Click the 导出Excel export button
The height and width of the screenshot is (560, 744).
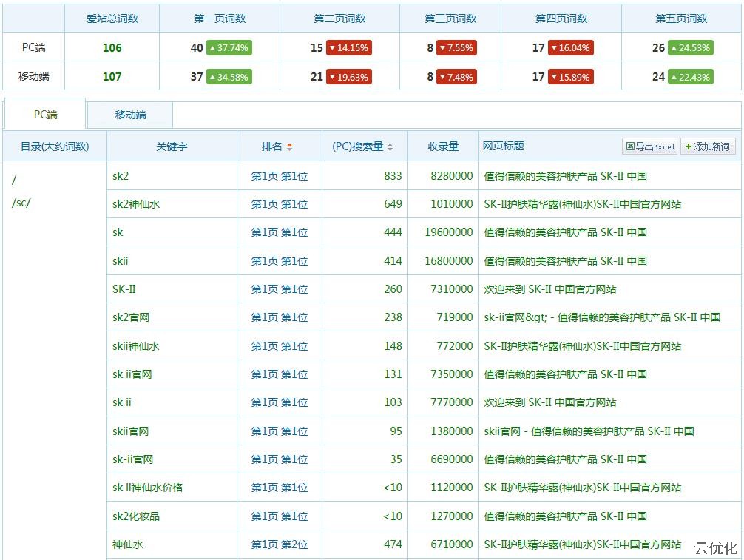tap(650, 146)
